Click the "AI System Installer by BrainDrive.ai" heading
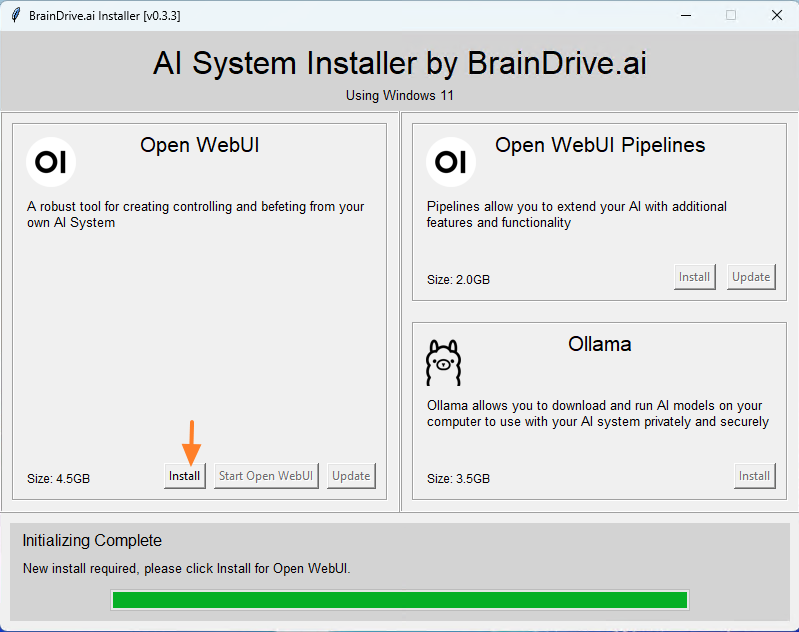This screenshot has width=799, height=632. pyautogui.click(x=400, y=63)
